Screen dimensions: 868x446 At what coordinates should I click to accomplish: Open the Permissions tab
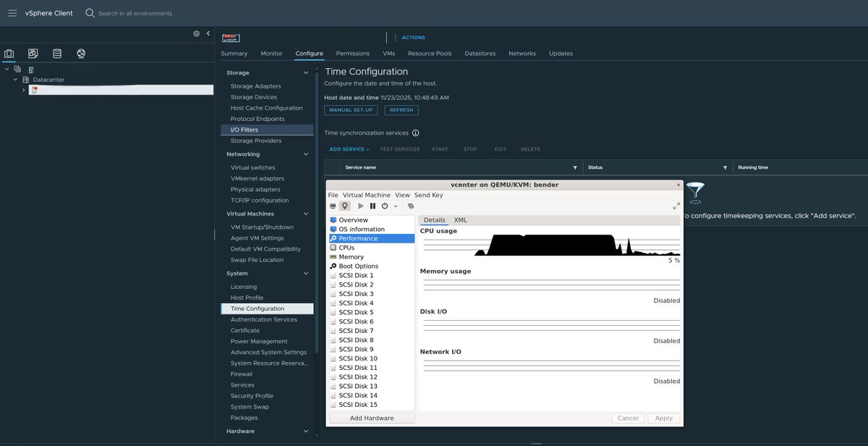(x=353, y=54)
